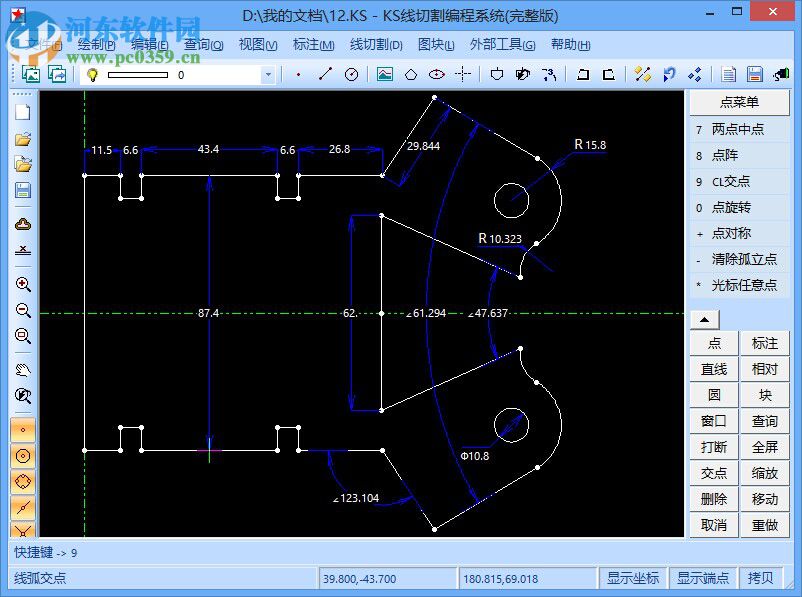Screen dimensions: 802x597
Task: Toggle 显示坐标 in the status bar
Action: pyautogui.click(x=633, y=578)
